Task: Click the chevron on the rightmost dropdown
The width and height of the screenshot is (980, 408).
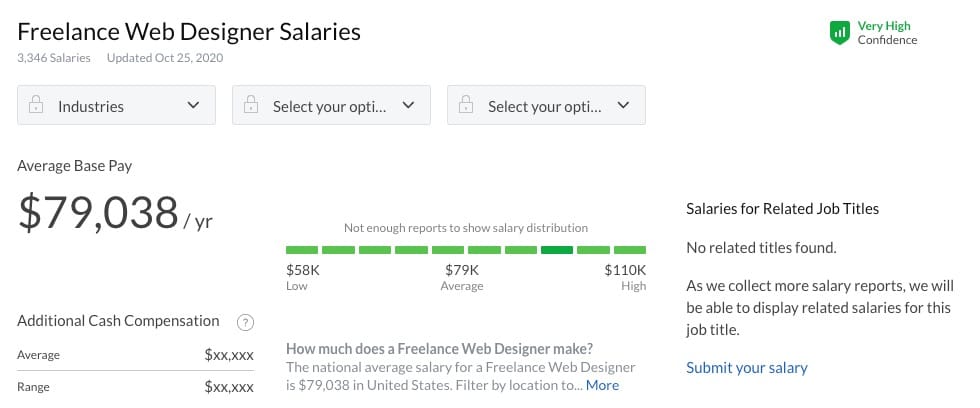Action: point(623,105)
